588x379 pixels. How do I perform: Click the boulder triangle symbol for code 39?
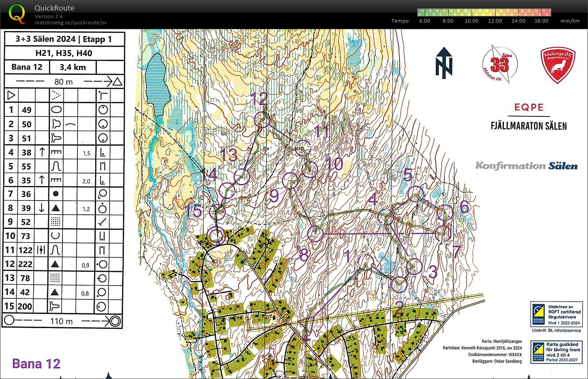(56, 208)
